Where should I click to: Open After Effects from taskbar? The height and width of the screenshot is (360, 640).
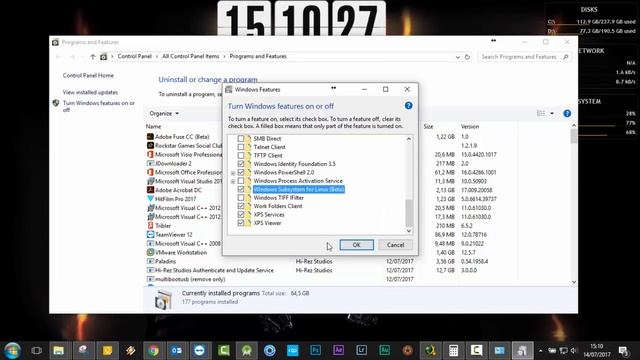(338, 350)
